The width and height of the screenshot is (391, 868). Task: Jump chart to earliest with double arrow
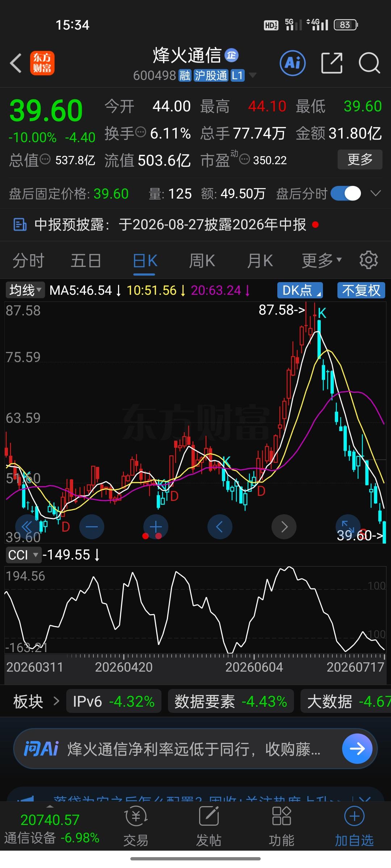[28, 527]
